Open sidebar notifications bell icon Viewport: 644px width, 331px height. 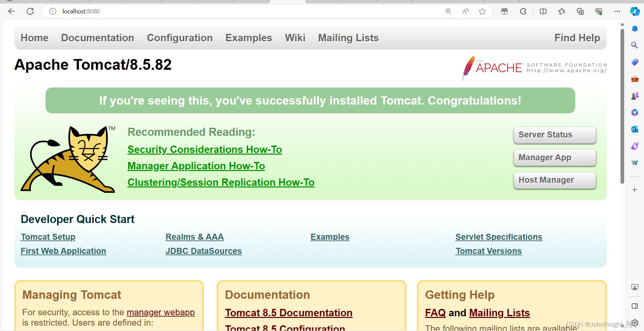(635, 29)
